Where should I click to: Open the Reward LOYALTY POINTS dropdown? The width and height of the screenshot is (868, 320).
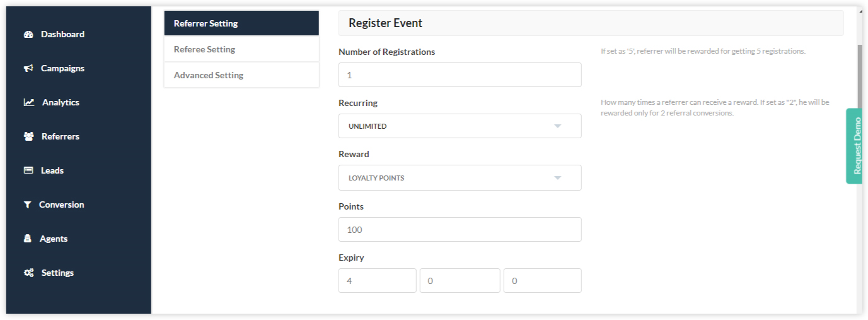pyautogui.click(x=460, y=178)
